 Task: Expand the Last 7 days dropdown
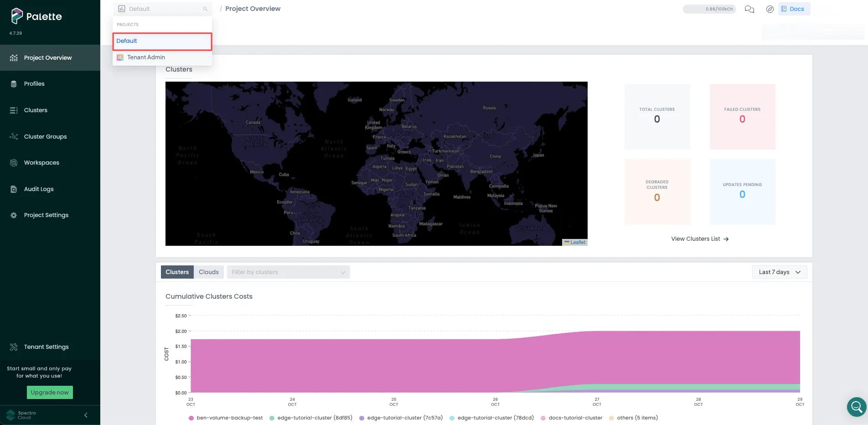click(779, 272)
